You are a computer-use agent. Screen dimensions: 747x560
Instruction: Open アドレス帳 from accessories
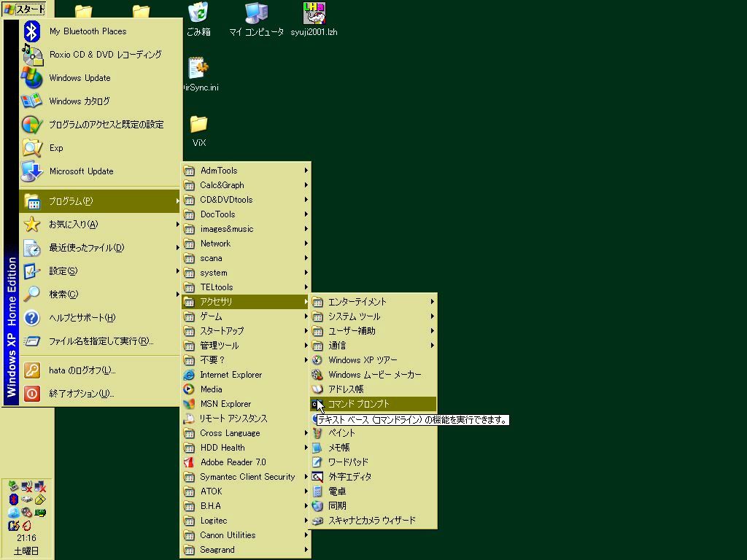tap(373, 389)
